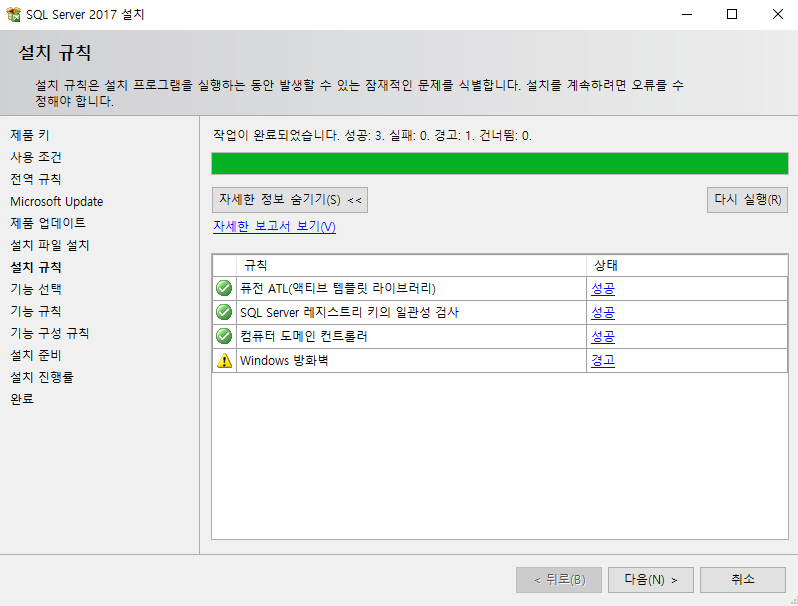Click the green check icon for SQL Server 레지스트리 키 rule
This screenshot has width=798, height=606.
point(224,312)
